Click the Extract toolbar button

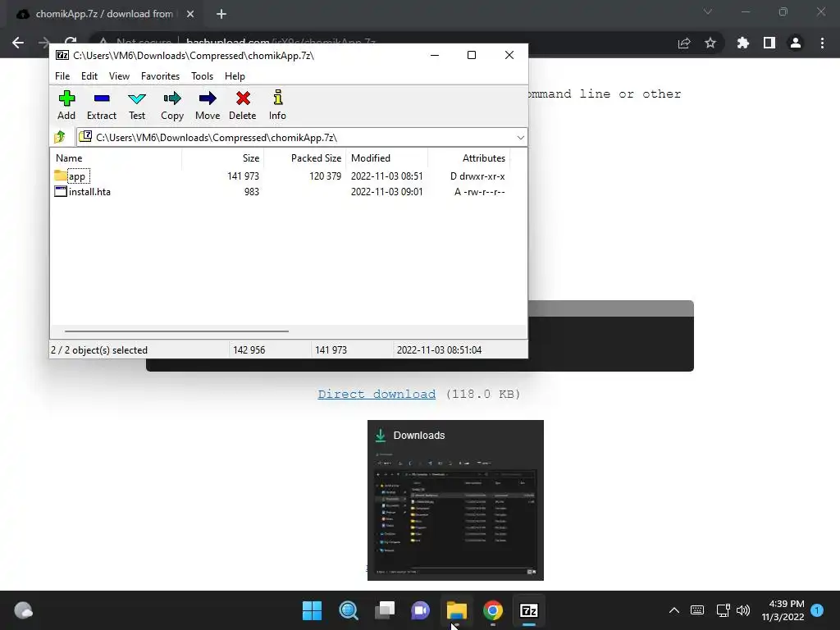click(x=101, y=105)
